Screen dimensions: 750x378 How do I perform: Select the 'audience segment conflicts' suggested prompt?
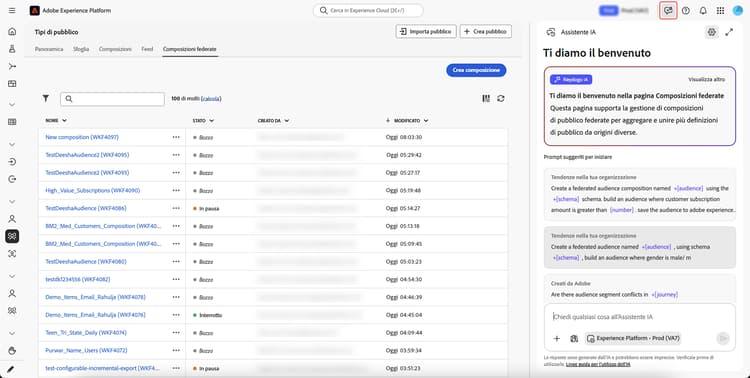(x=640, y=289)
